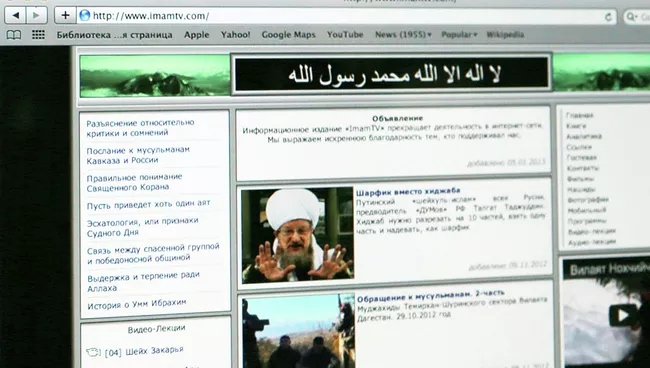Click the globe site icon in address bar
The image size is (650, 368).
coord(85,16)
